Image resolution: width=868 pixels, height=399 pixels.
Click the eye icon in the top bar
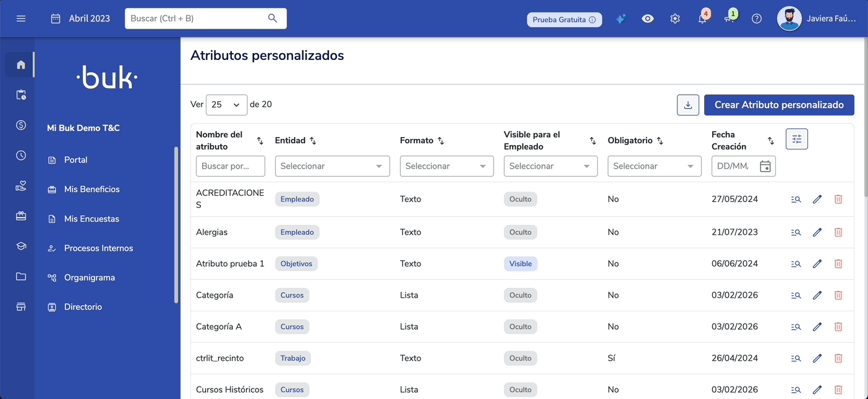[x=647, y=19]
